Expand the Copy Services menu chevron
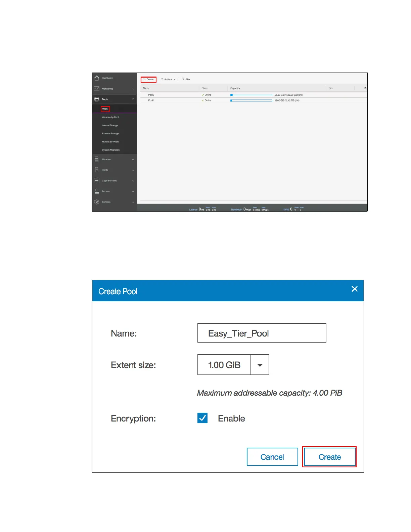 coord(133,181)
